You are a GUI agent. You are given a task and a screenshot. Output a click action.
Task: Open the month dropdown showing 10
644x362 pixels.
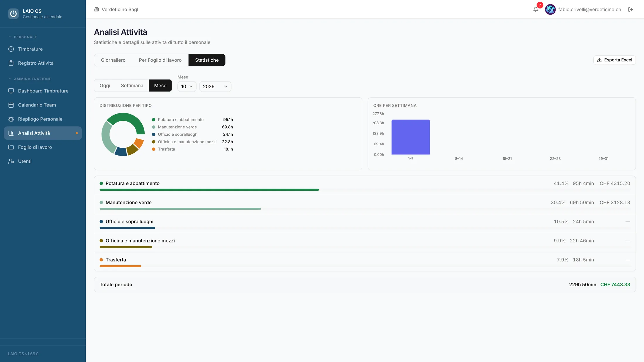pos(187,87)
